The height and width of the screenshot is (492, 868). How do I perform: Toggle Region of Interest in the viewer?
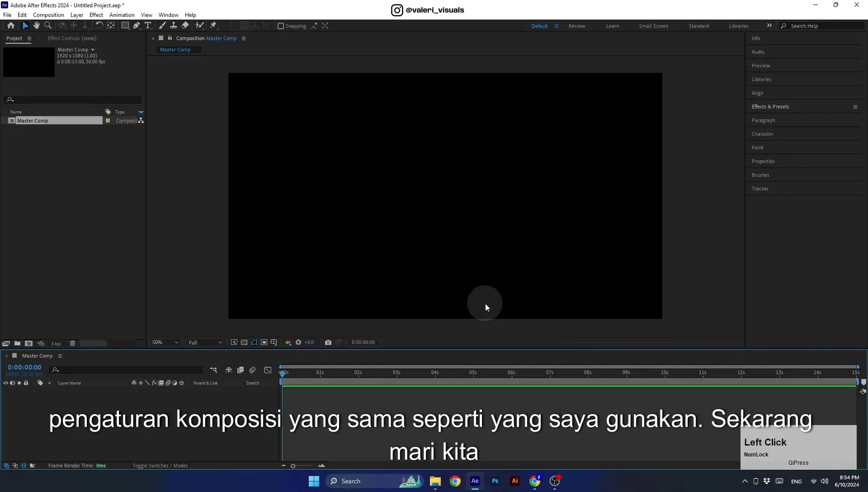[x=264, y=342]
